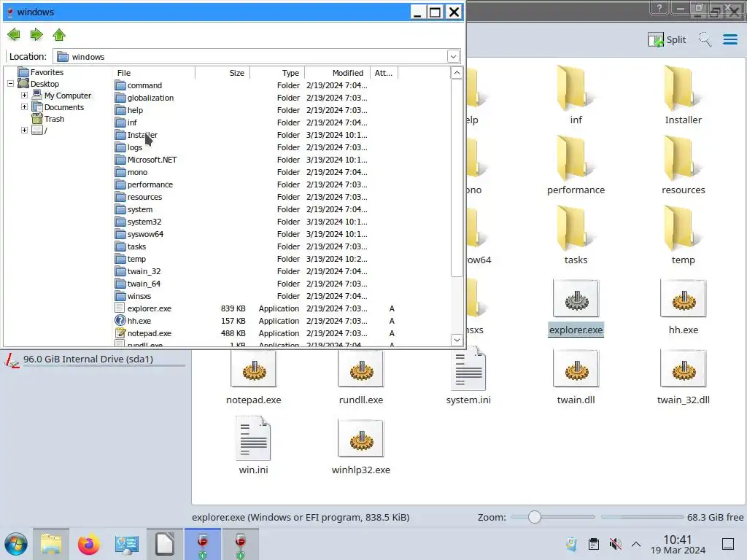
Task: Open the Location dropdown arrow
Action: point(453,57)
